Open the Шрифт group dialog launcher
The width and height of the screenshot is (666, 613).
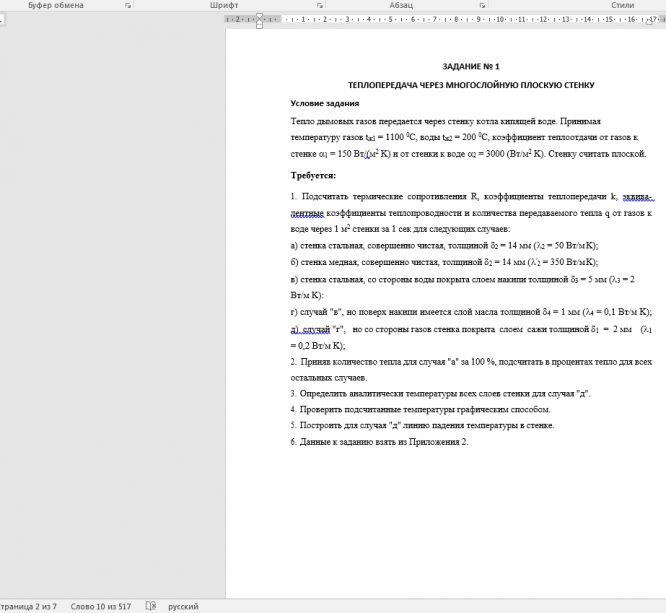click(x=320, y=6)
